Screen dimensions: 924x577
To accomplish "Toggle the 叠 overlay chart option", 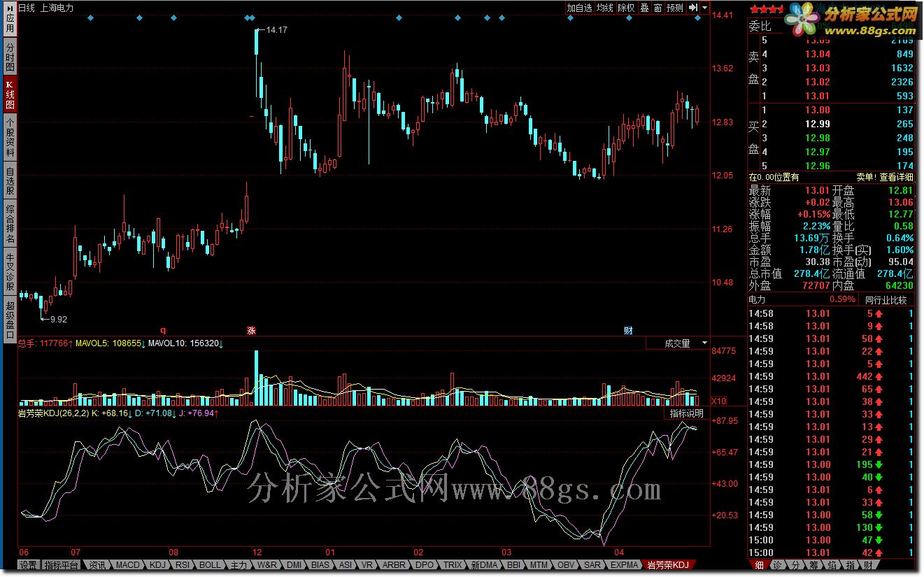I will click(x=644, y=8).
